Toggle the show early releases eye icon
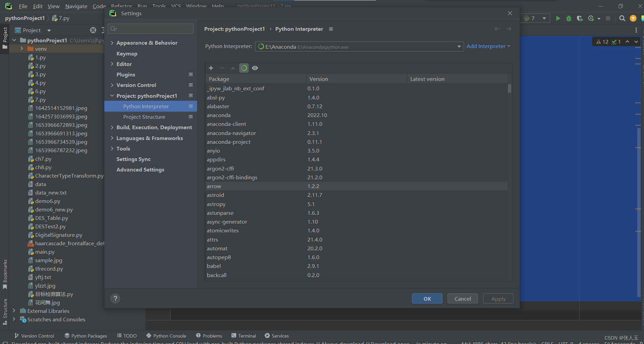 pyautogui.click(x=255, y=68)
